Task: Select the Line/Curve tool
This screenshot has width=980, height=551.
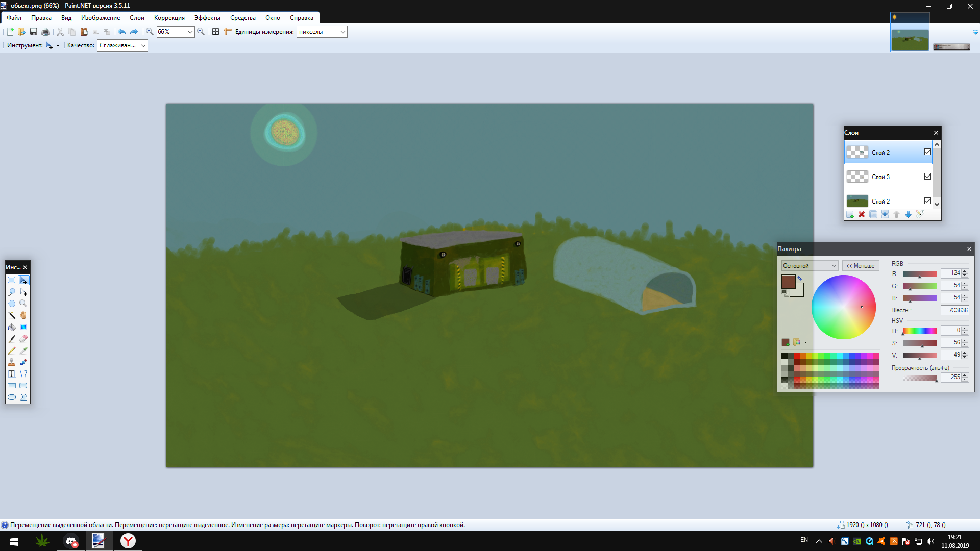Action: click(23, 374)
